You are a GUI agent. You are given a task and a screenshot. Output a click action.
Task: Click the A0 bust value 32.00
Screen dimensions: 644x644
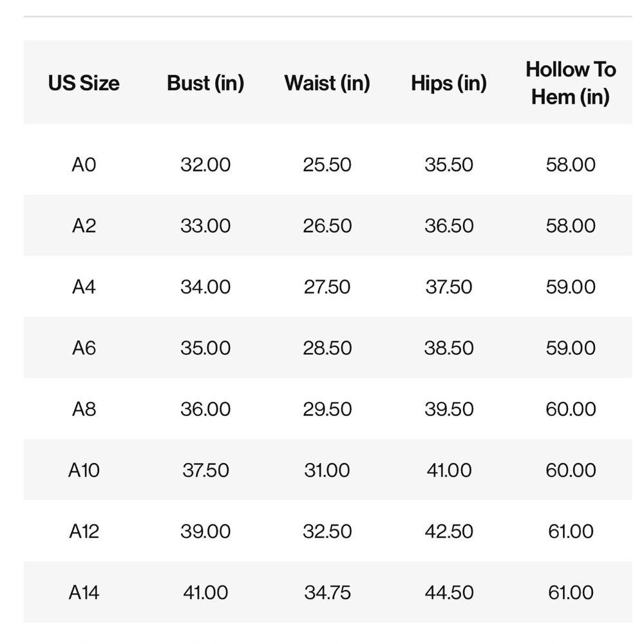pos(205,165)
